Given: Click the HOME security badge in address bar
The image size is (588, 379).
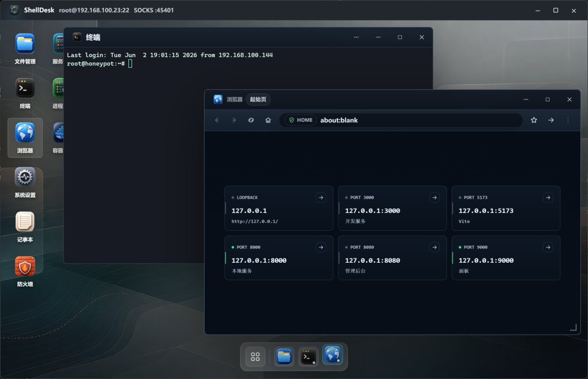Looking at the screenshot, I should (301, 120).
